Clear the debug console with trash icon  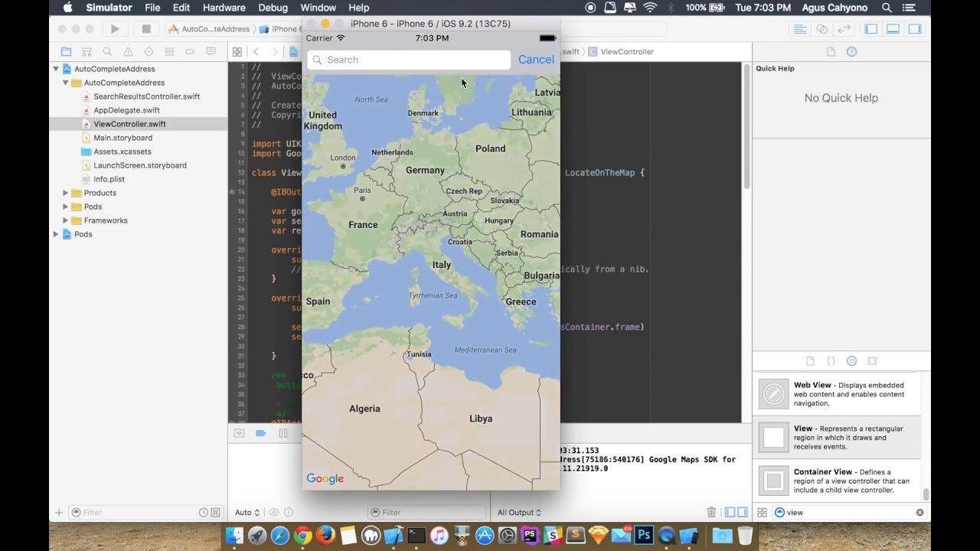pyautogui.click(x=711, y=513)
